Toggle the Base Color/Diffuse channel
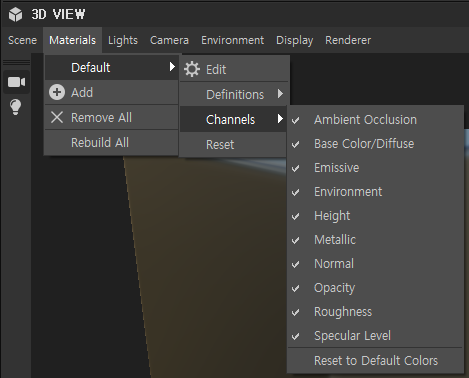Viewport: 469px width, 378px height. (x=375, y=144)
